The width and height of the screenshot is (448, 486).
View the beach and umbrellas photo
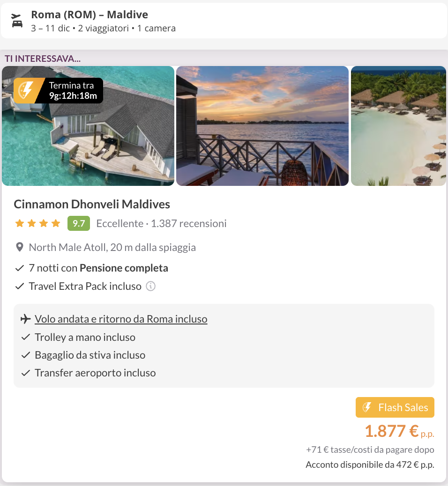[398, 126]
